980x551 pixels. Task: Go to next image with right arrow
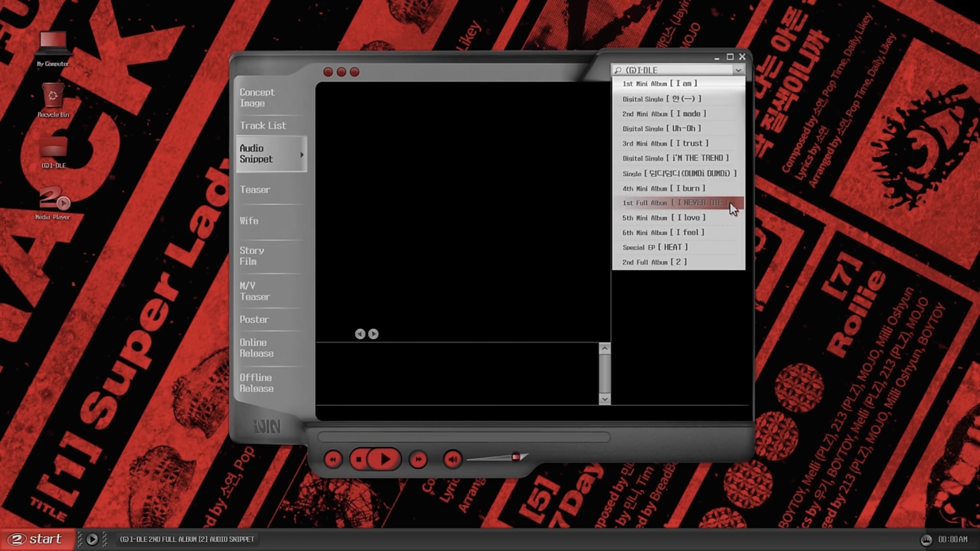(373, 334)
